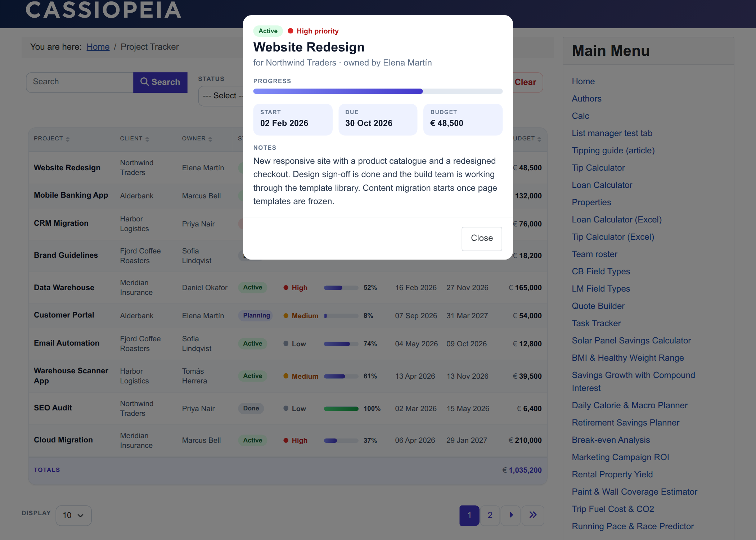Click the Customer Portal project name

[x=64, y=315]
